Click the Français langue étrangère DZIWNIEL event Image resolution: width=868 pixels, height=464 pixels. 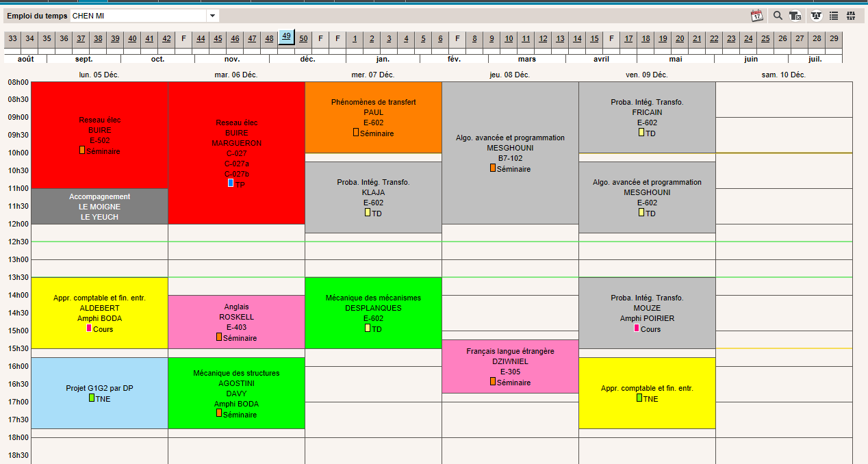click(x=510, y=366)
